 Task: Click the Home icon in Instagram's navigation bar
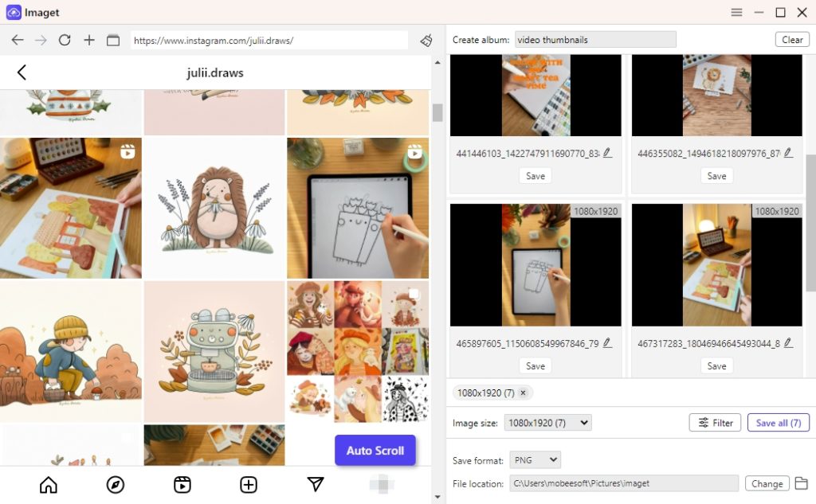click(48, 484)
